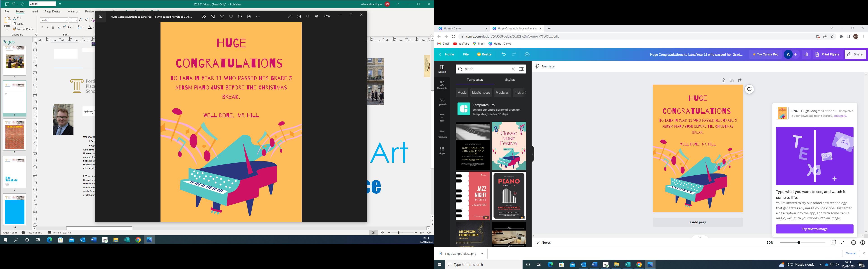Click the Photos share icon
This screenshot has height=269, width=868.
249,17
